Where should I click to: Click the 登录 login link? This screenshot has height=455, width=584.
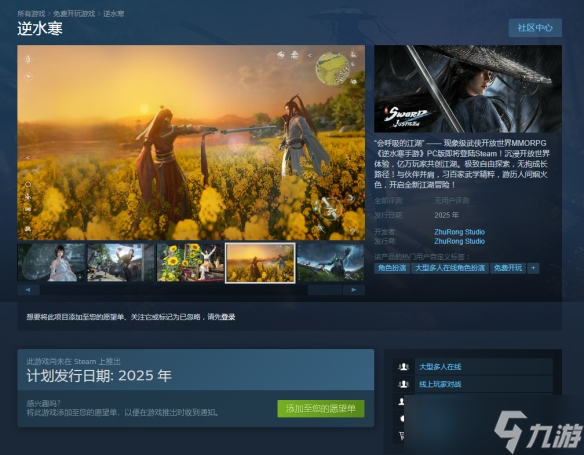coord(227,317)
